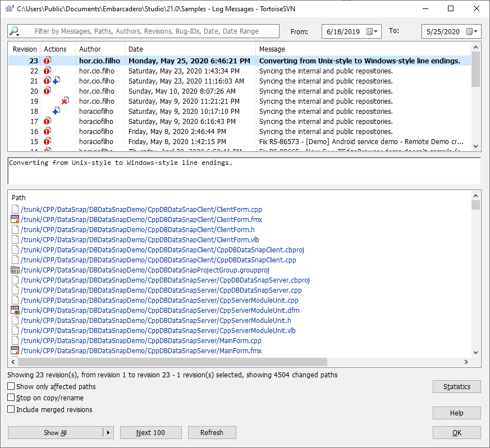The width and height of the screenshot is (490, 448).
Task: Open the To date calendar dropdown
Action: click(473, 31)
